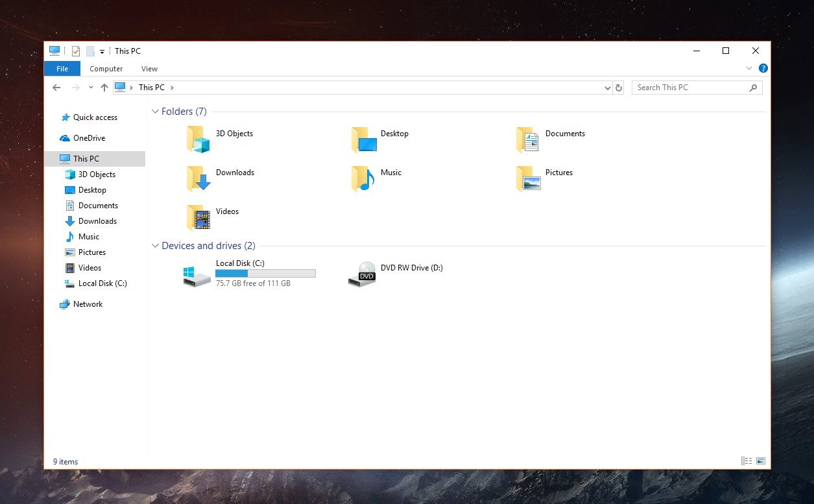Collapse the Folders group

pyautogui.click(x=155, y=112)
